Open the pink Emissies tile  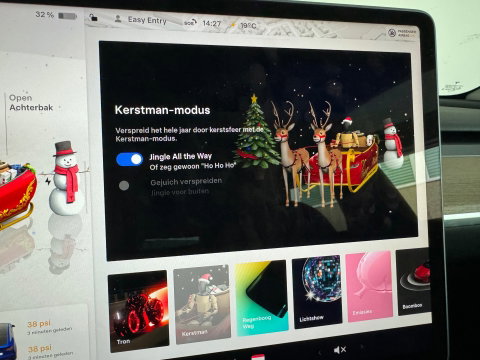click(x=369, y=286)
